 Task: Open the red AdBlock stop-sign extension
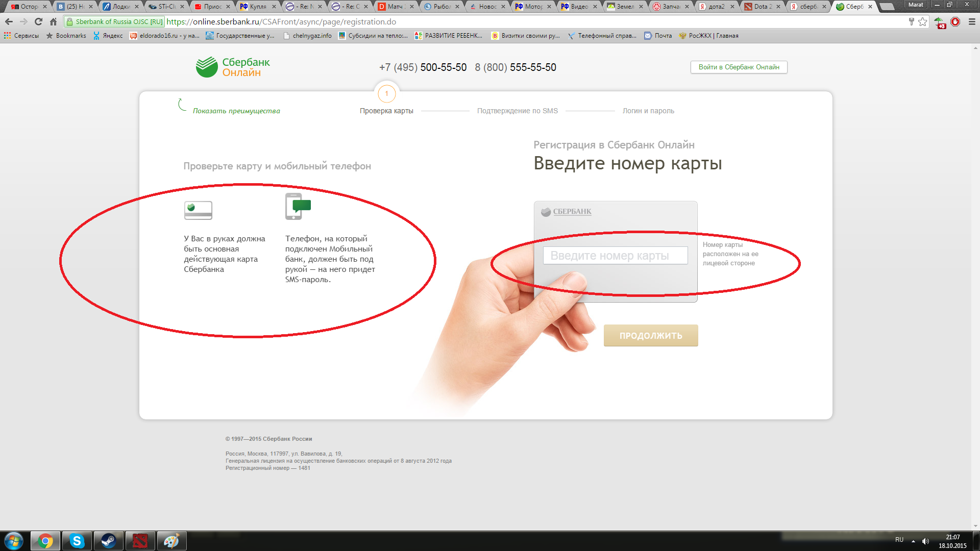click(955, 22)
